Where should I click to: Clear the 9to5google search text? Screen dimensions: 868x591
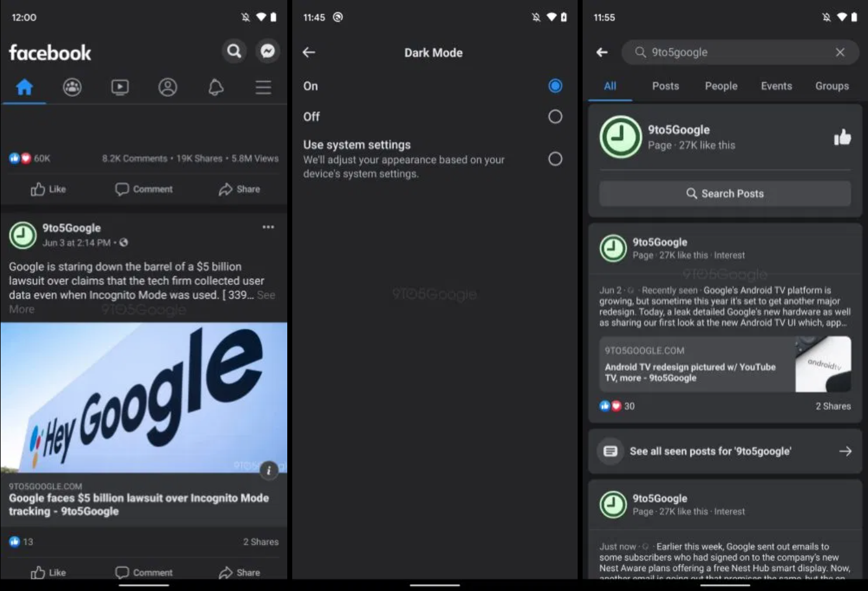pos(840,52)
